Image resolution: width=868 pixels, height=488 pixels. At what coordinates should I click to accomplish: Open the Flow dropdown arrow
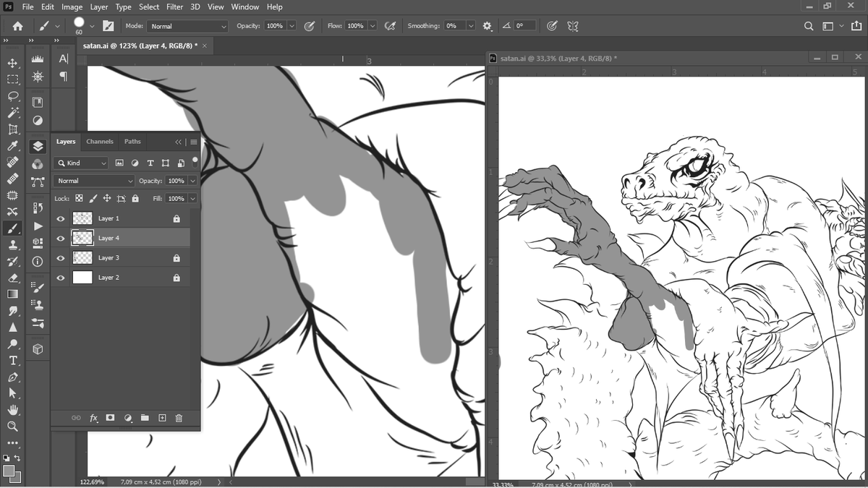(373, 26)
